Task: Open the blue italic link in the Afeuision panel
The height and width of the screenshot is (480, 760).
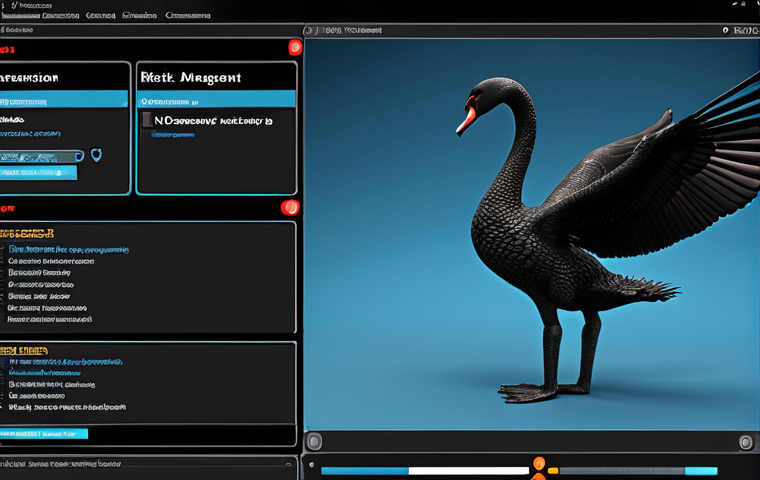Action: click(30, 134)
